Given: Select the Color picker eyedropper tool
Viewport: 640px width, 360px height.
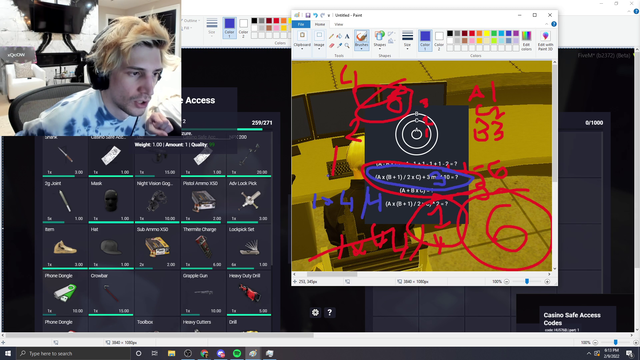Looking at the screenshot, I should point(339,45).
